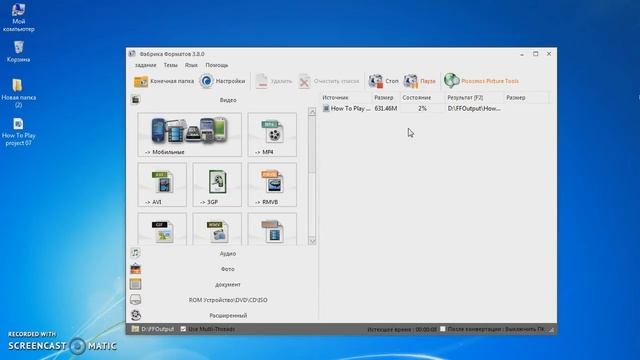
Task: Expand the Фото category
Action: [223, 269]
